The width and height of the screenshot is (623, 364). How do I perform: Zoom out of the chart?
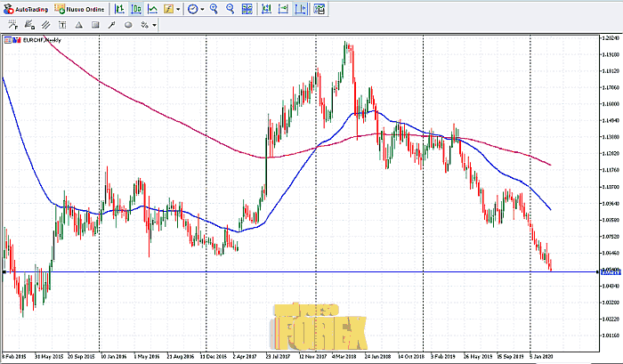coord(230,9)
